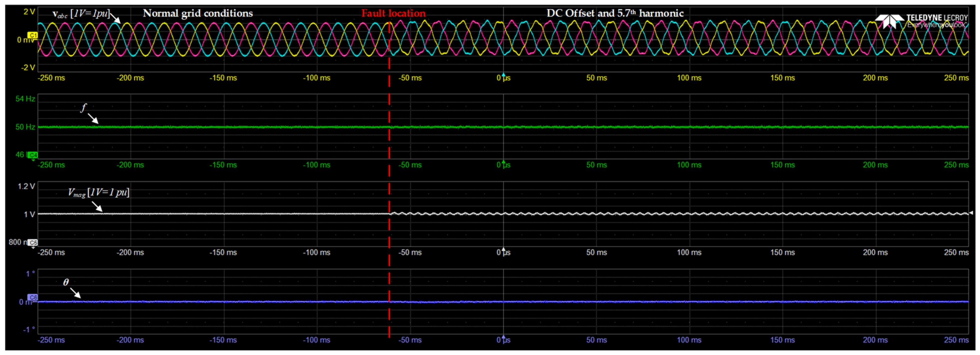
Task: Click the '1.2 V' axis label
Action: tap(26, 186)
